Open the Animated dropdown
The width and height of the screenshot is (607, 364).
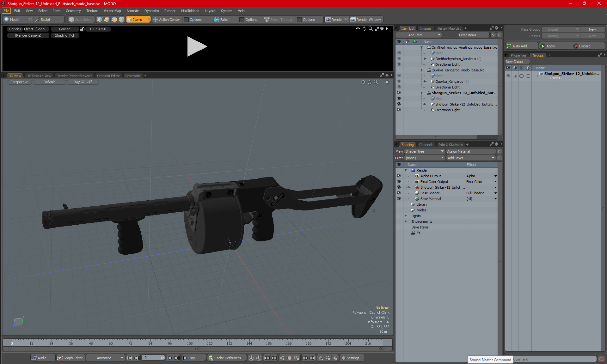tap(105, 358)
